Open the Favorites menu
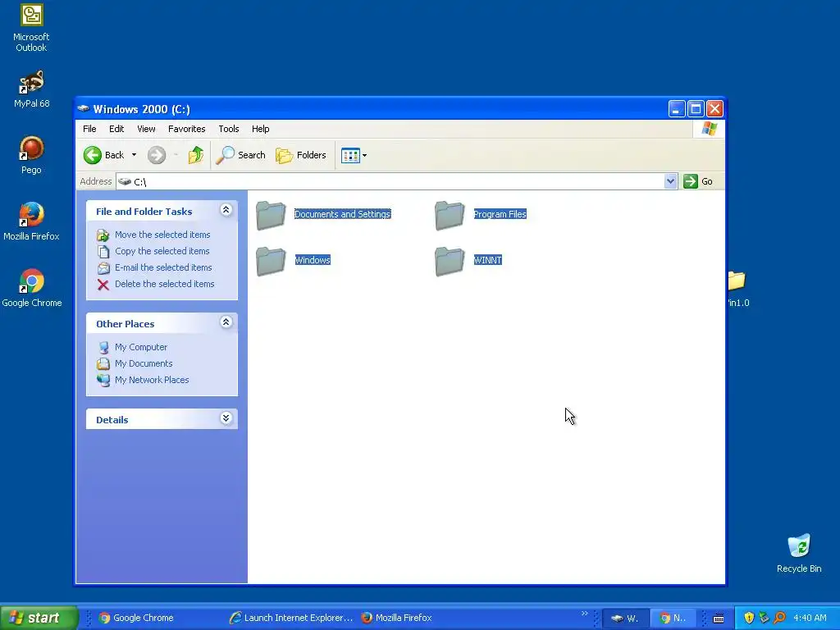The image size is (840, 630). [186, 129]
